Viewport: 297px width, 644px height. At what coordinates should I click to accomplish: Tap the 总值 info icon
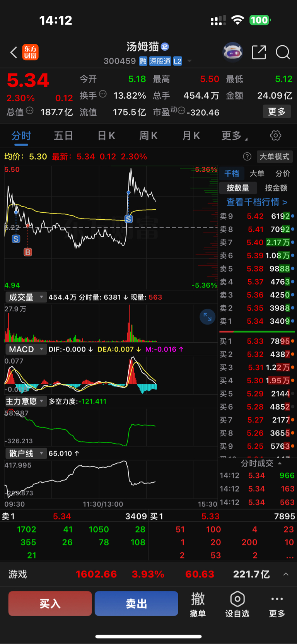pos(29,111)
